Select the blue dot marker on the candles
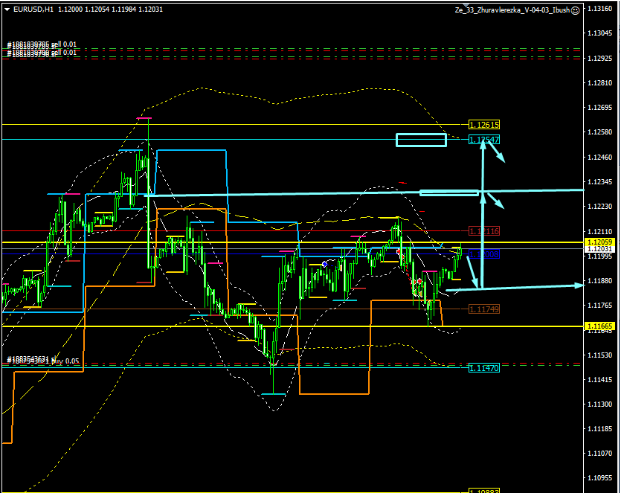Screen dimensions: 620x494 [324, 263]
